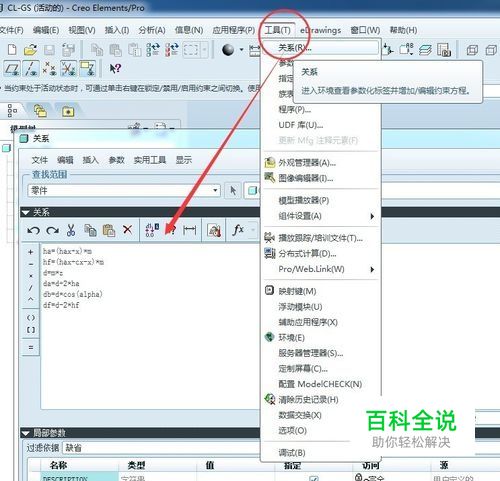
Task: Delete with the red X icon in Relations
Action: 127,229
